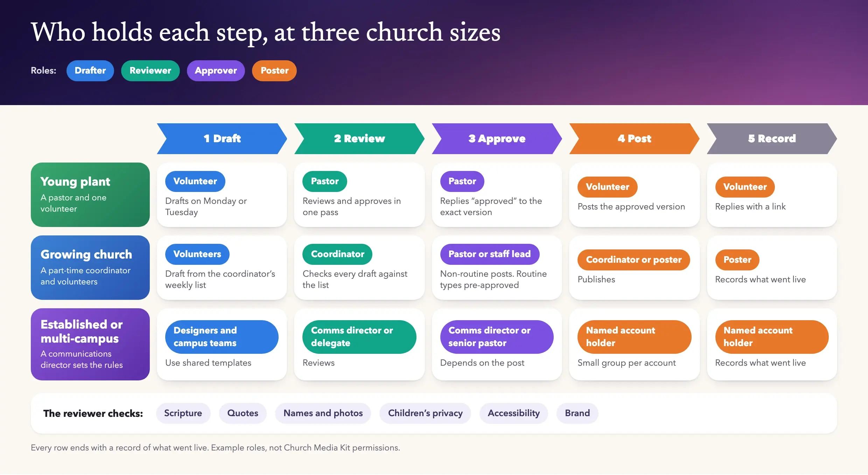Screen dimensions: 868x475
Task: Click 'A pastor and one volunteer' subtitle
Action: [x=73, y=203]
